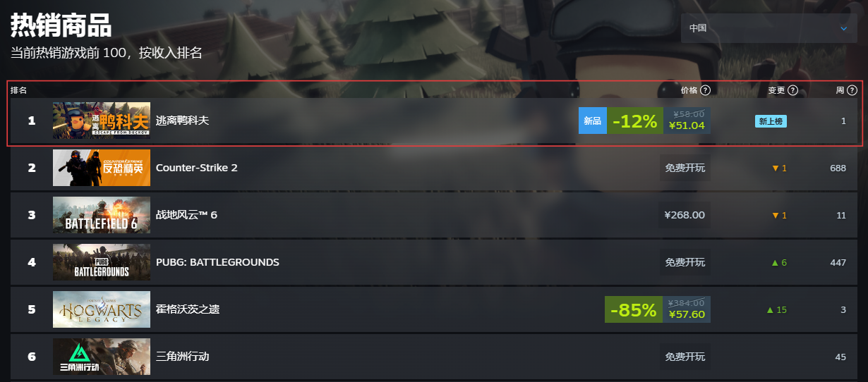Click 免费开玩 for Counter-Strike 2
This screenshot has width=868, height=382.
[x=685, y=168]
